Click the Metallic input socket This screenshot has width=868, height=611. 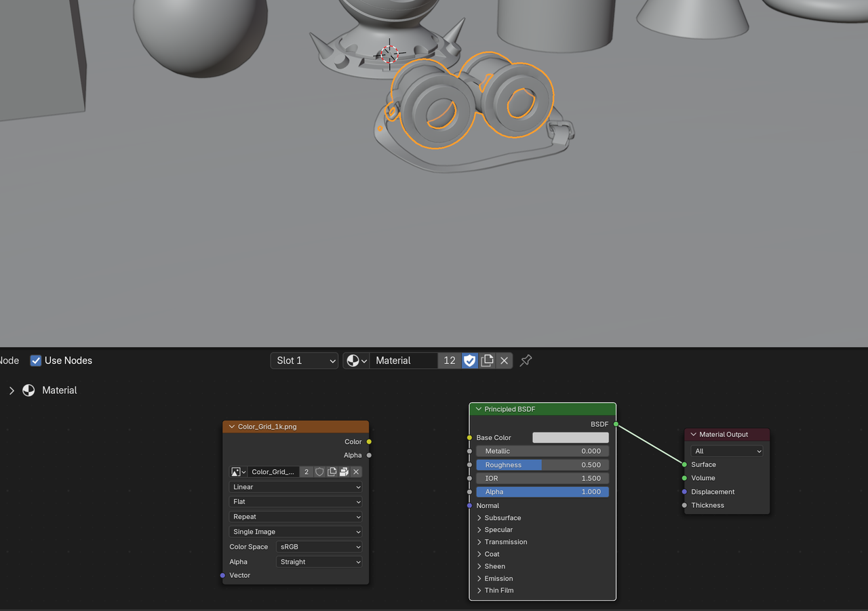[469, 451]
